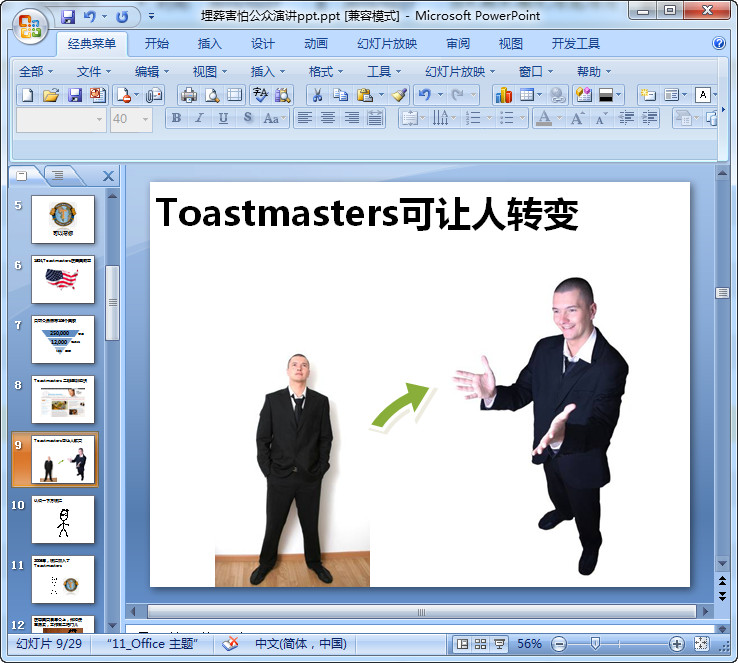Toggle bold formatting
Image resolution: width=738 pixels, height=663 pixels.
pos(176,118)
